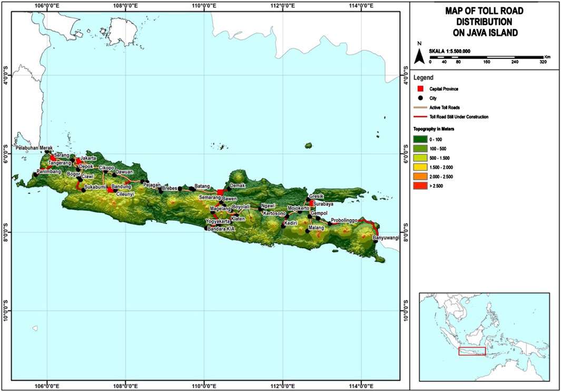Click the Boyolali label
The image size is (561, 392).
pyautogui.click(x=241, y=207)
